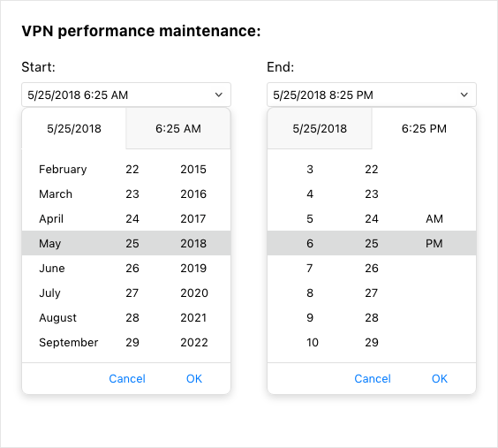Switch to the 5/25/2018 date tab in End picker
Viewport: 498px width, 448px height.
point(320,128)
